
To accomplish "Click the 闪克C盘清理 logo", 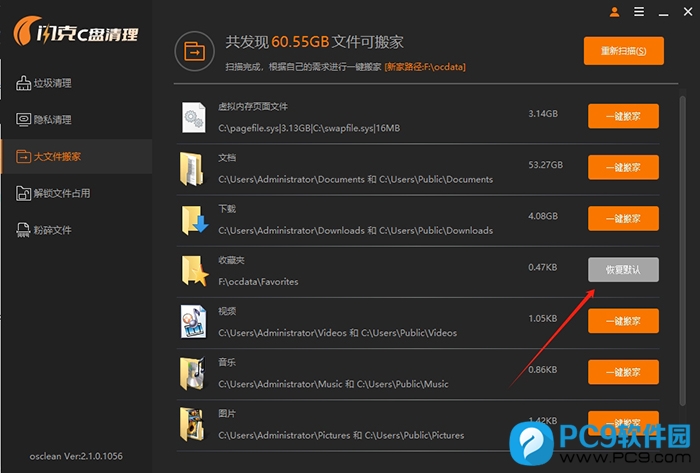I will (x=76, y=32).
